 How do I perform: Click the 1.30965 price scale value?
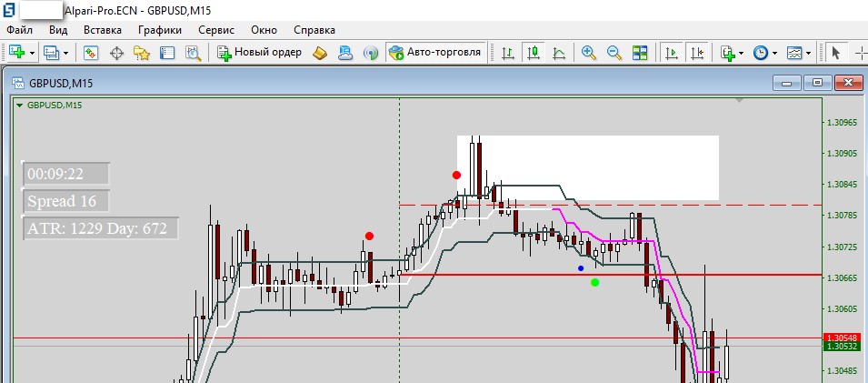(842, 123)
